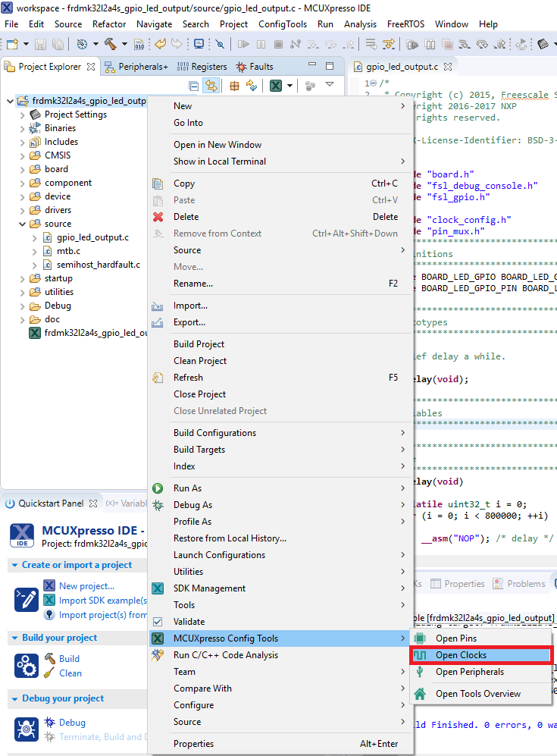
Task: Click the Refresh icon in context menu
Action: click(158, 378)
